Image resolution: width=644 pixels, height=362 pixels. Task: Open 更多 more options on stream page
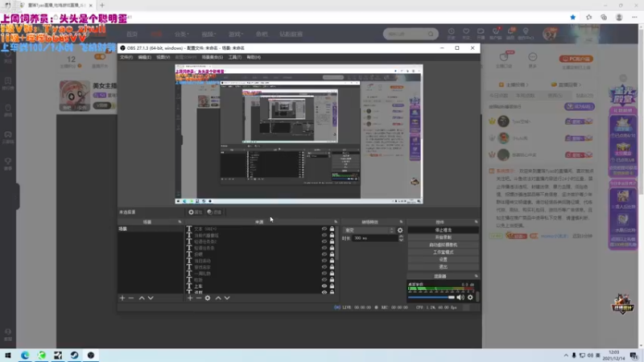pos(533,59)
